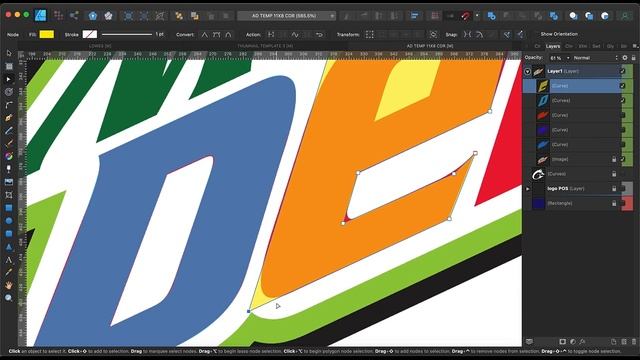The height and width of the screenshot is (360, 640).
Task: Select the Place Image tool
Action: coord(9,182)
